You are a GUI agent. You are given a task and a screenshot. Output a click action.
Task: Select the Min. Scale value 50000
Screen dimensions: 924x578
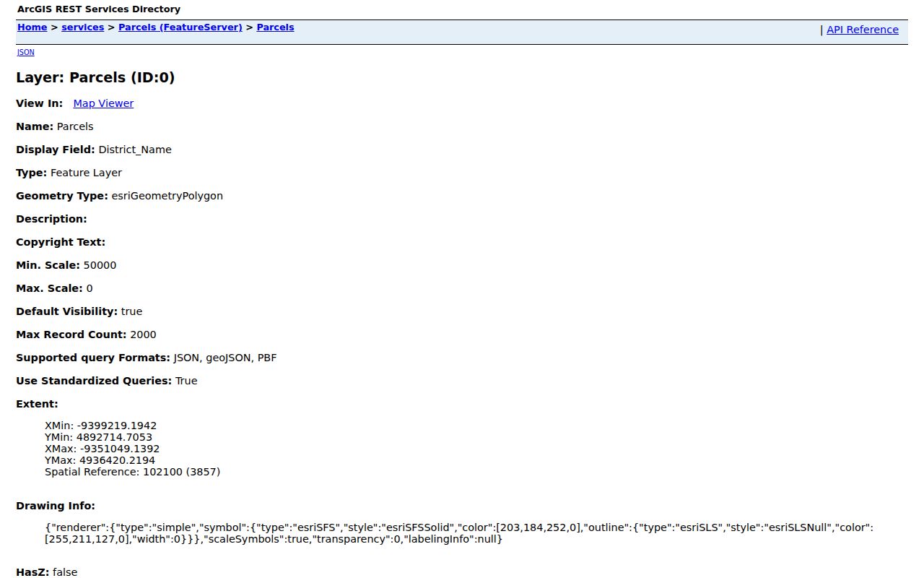click(100, 265)
